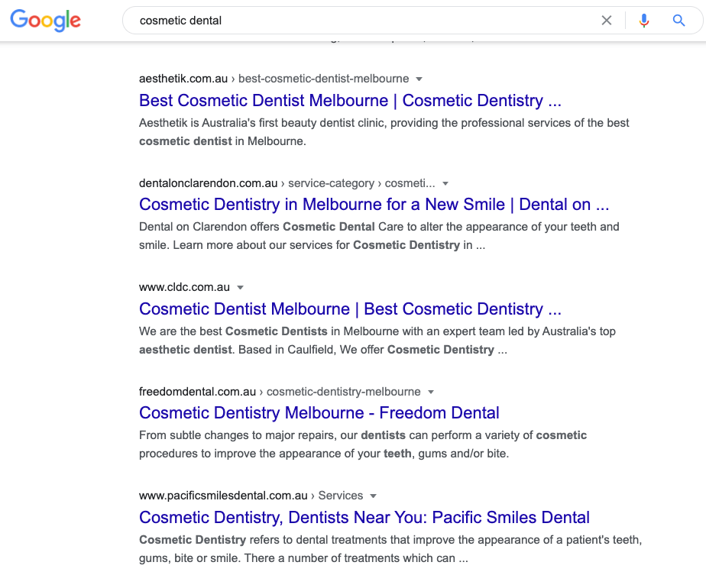Open Best Cosmetic Dentist Melbourne result link
The image size is (706, 588).
click(350, 100)
